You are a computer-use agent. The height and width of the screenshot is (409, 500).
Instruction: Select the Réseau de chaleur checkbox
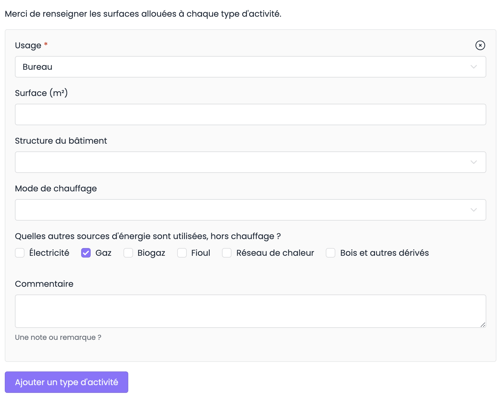point(227,253)
